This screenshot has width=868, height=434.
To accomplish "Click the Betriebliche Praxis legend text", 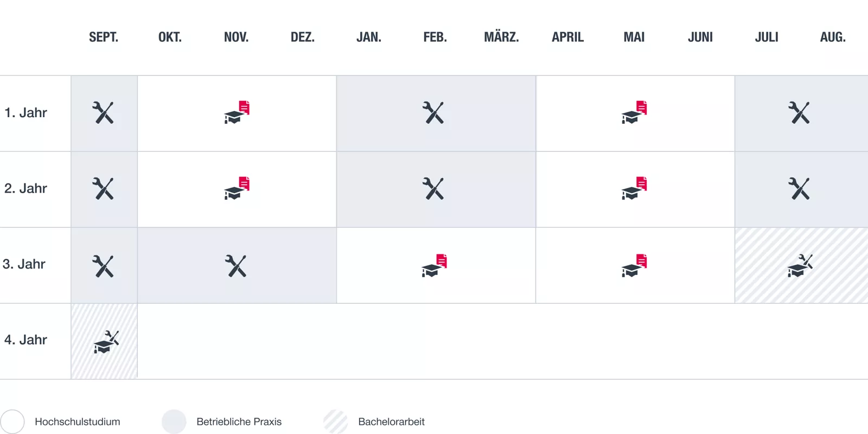I will 239,422.
